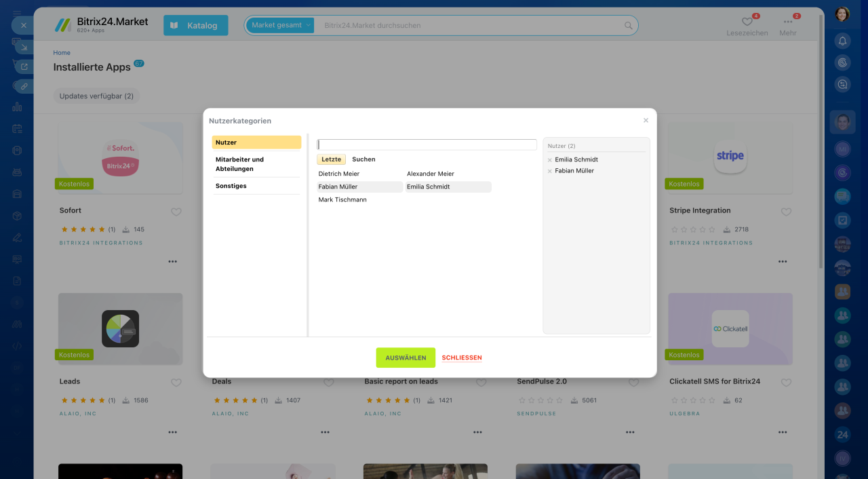Image resolution: width=868 pixels, height=479 pixels.
Task: Click the user search input field
Action: click(x=427, y=145)
